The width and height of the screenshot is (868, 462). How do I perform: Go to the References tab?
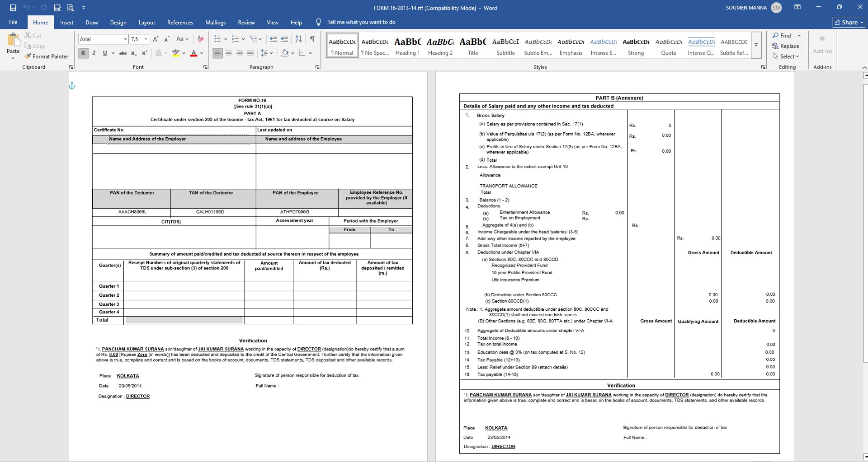click(x=180, y=22)
